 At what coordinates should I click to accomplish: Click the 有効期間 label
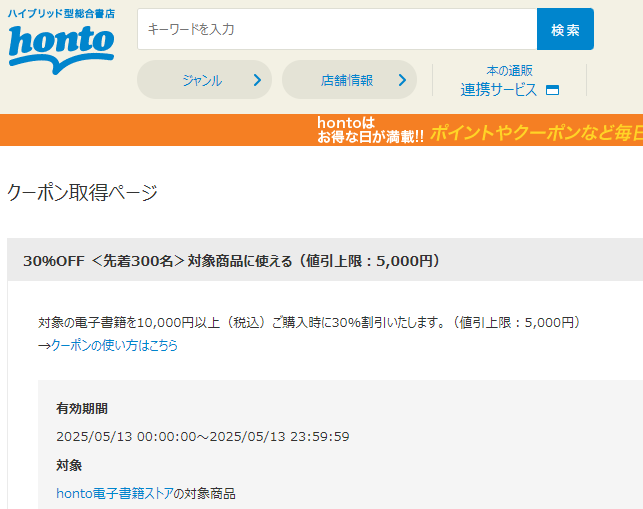82,409
